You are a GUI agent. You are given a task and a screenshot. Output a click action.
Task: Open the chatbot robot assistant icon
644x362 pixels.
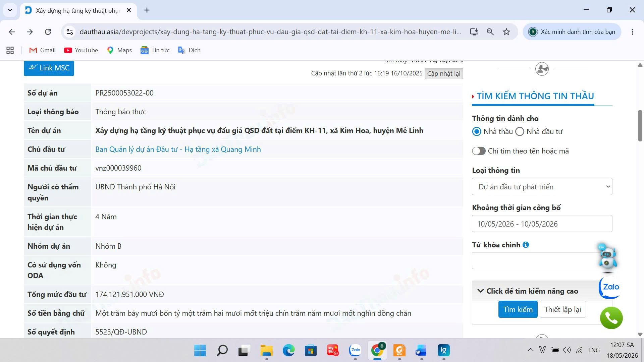[x=607, y=256]
